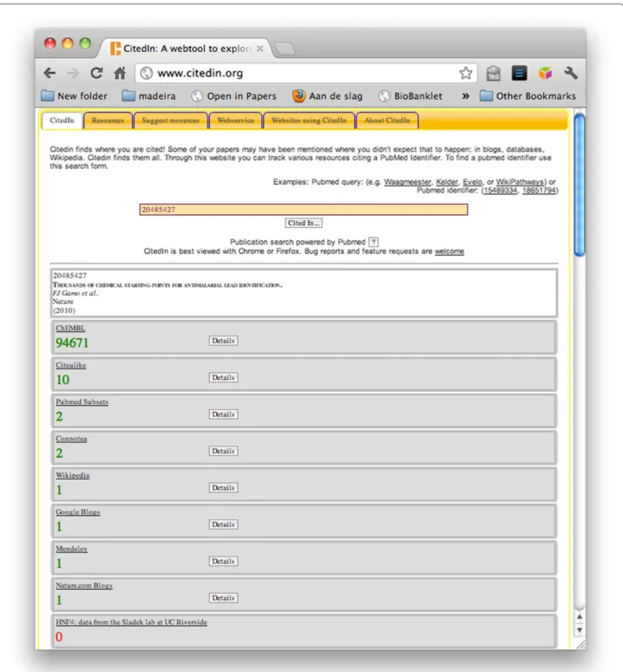Open the Wikipedia resource link
The image size is (623, 672).
click(x=73, y=475)
